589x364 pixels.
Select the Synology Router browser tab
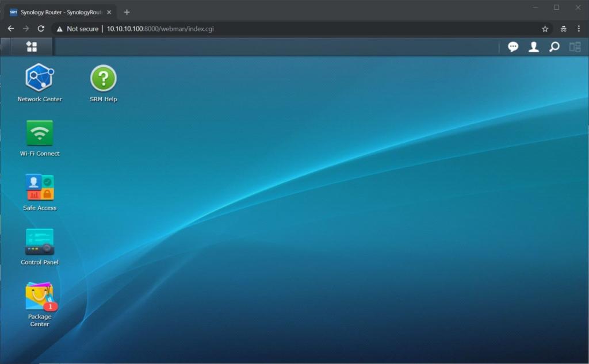coord(60,13)
